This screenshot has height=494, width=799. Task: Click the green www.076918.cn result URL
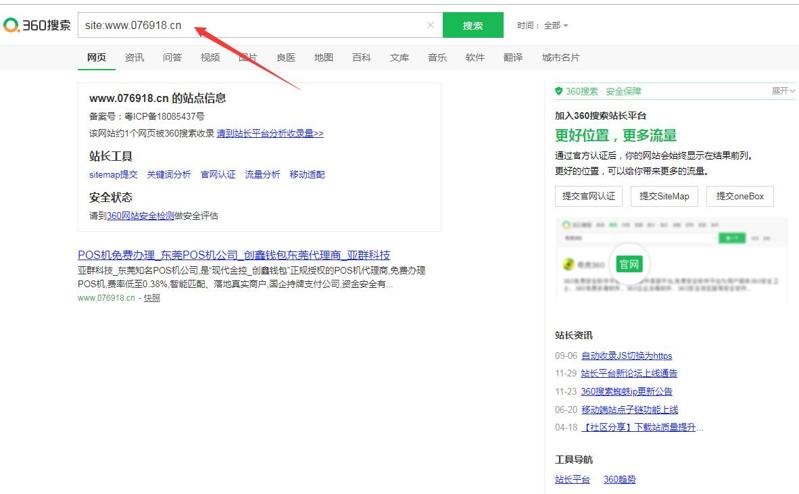106,298
